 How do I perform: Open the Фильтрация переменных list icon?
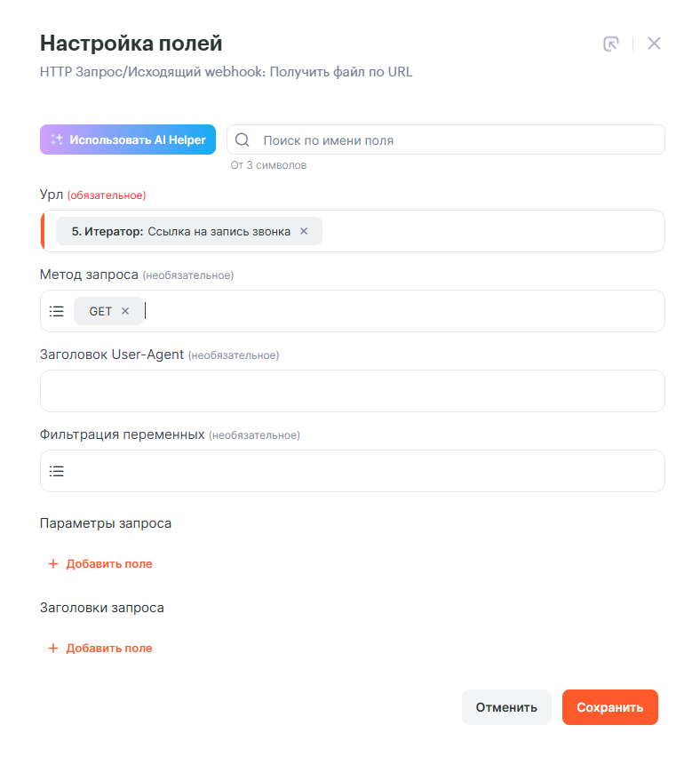[57, 471]
